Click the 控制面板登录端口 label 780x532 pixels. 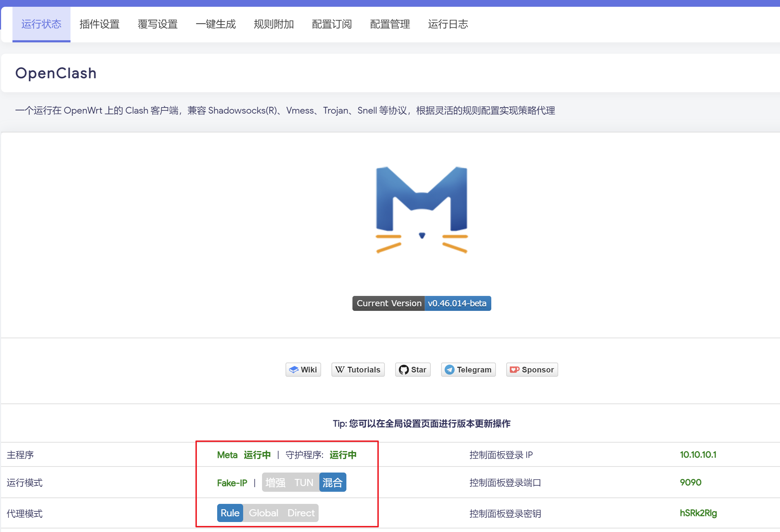505,483
